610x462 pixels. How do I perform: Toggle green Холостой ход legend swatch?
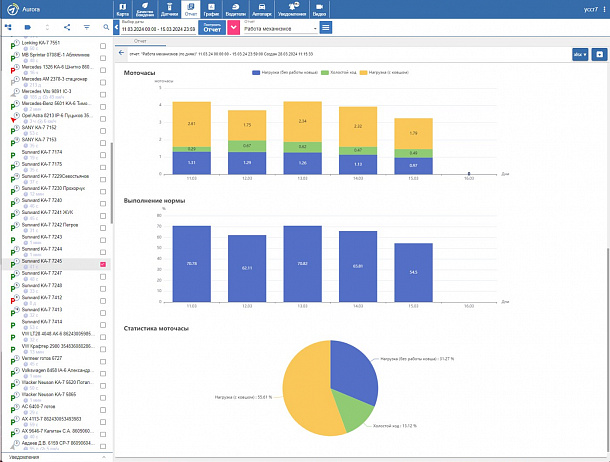[324, 73]
